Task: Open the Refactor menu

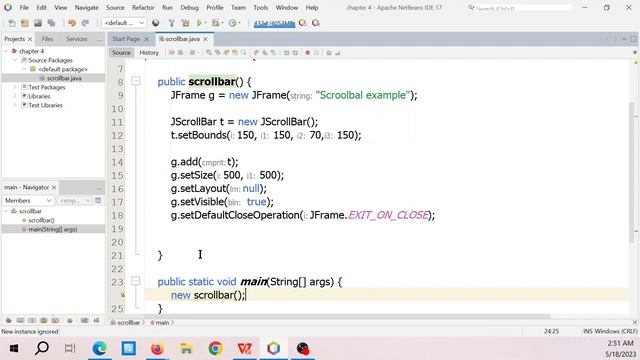Action: 143,7
